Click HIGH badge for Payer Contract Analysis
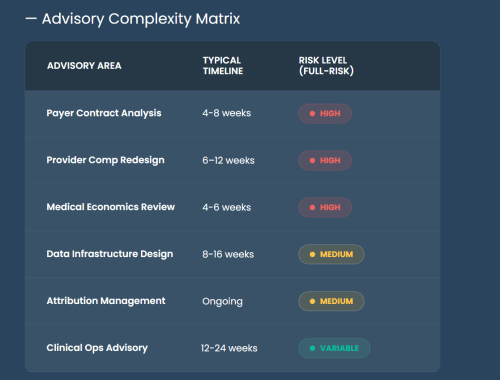The image size is (500, 380). pyautogui.click(x=325, y=114)
